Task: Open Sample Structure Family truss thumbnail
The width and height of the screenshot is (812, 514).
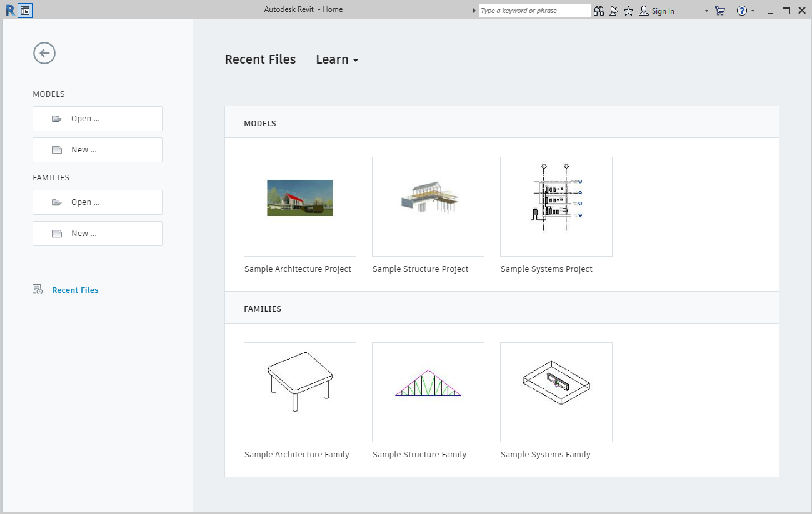Action: coord(428,392)
